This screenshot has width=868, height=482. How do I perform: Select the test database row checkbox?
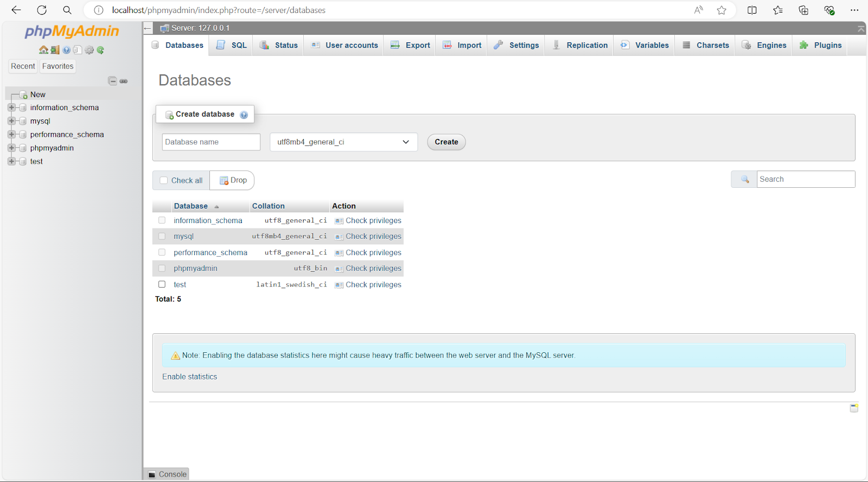tap(162, 284)
